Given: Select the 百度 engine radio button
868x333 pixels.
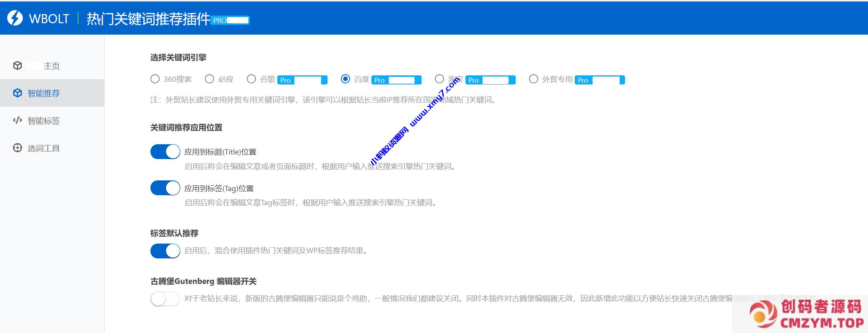Looking at the screenshot, I should 345,79.
